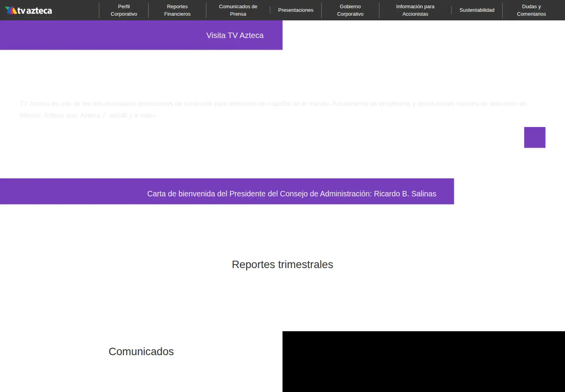Click the Visita TV Azteca banner
This screenshot has height=392, width=565.
pyautogui.click(x=141, y=35)
